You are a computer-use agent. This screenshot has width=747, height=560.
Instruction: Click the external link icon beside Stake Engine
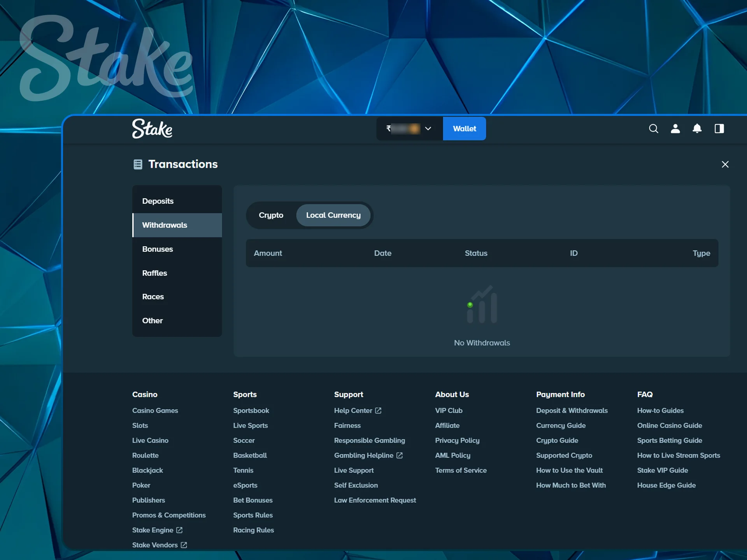[x=179, y=530]
